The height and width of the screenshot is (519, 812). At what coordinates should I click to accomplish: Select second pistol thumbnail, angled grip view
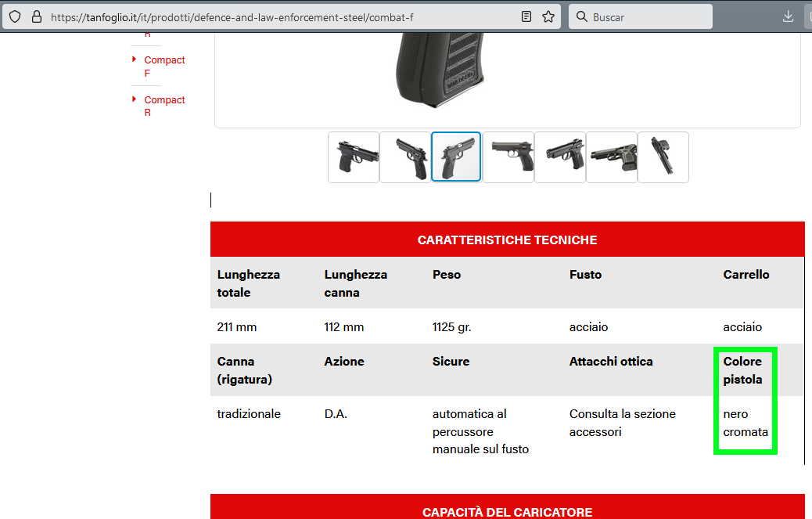pos(405,157)
